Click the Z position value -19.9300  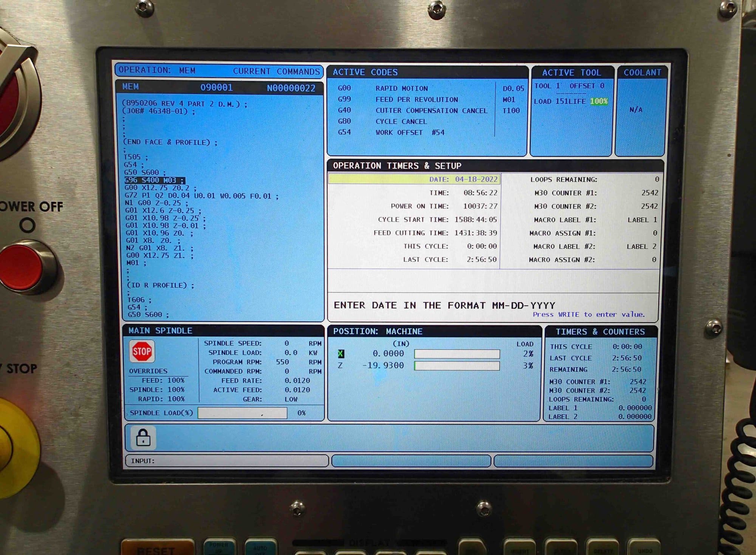(383, 366)
